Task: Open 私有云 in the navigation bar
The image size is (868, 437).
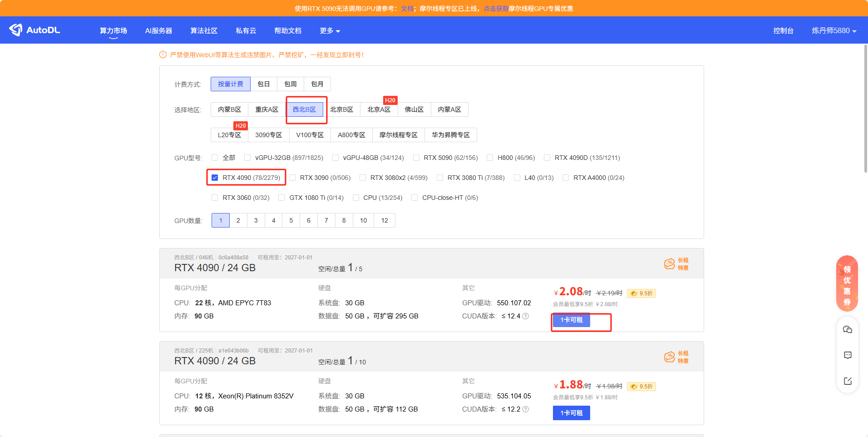Action: 246,30
